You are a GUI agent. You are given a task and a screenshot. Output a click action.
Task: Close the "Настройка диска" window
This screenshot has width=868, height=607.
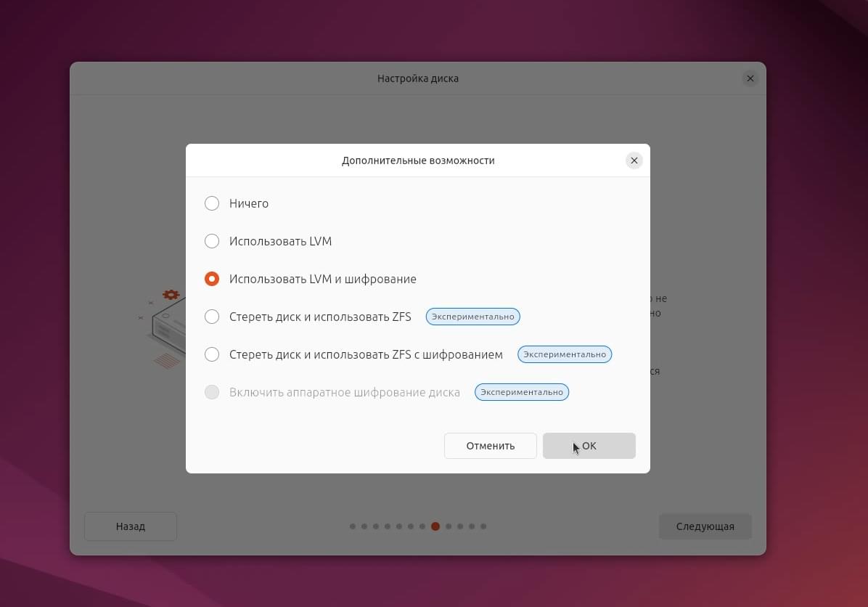[750, 78]
